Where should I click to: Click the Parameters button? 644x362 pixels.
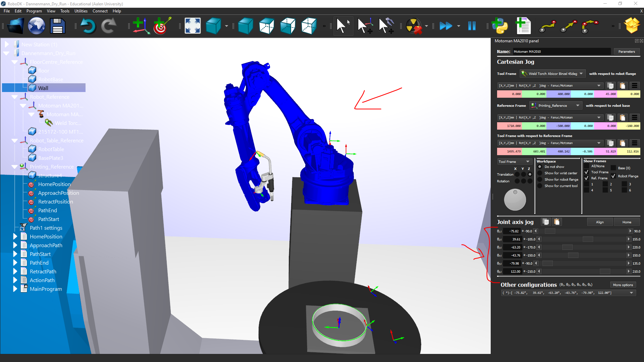coord(626,51)
